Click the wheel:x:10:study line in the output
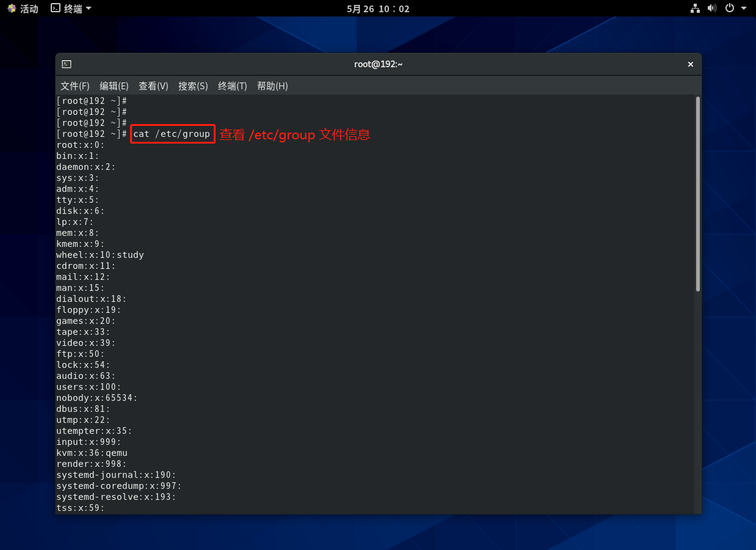The height and width of the screenshot is (550, 756). pyautogui.click(x=100, y=255)
